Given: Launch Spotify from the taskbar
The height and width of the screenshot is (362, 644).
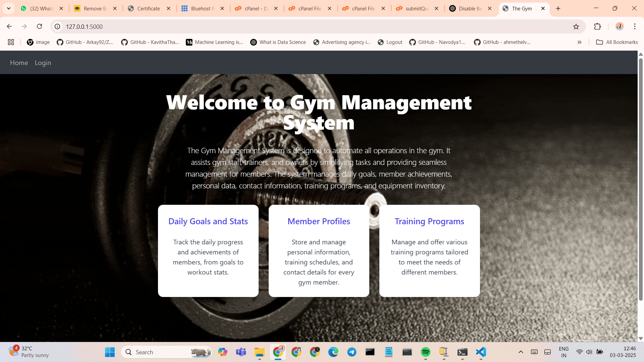Looking at the screenshot, I should click(x=425, y=352).
